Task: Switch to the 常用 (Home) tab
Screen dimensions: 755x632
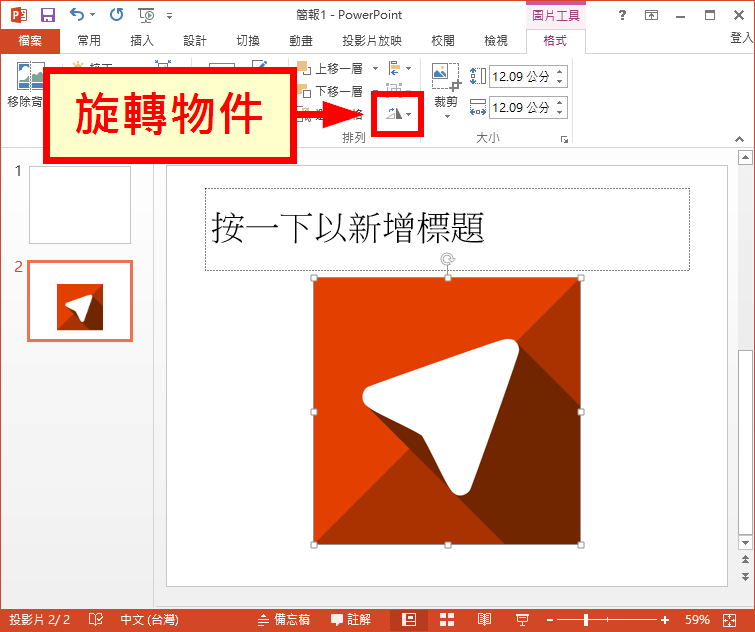Action: (89, 41)
